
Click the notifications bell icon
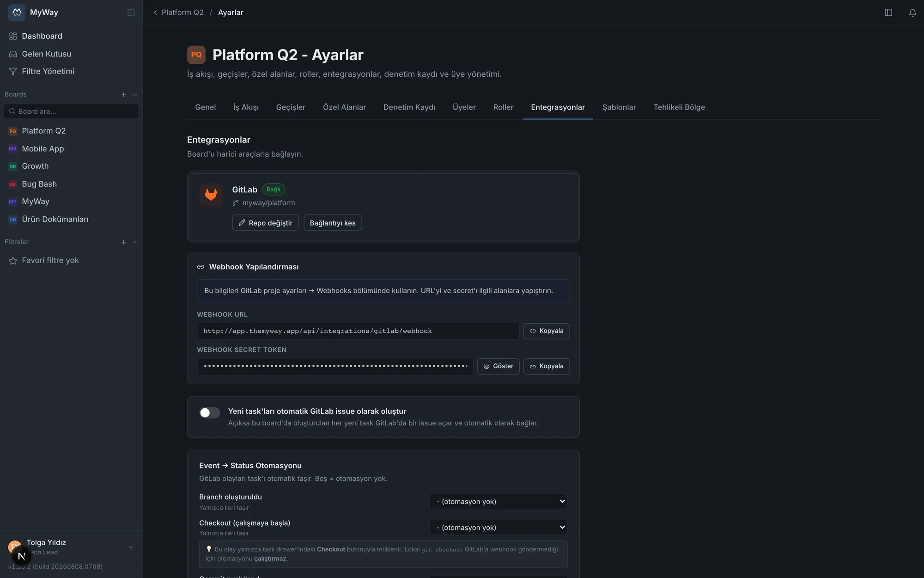pos(912,12)
